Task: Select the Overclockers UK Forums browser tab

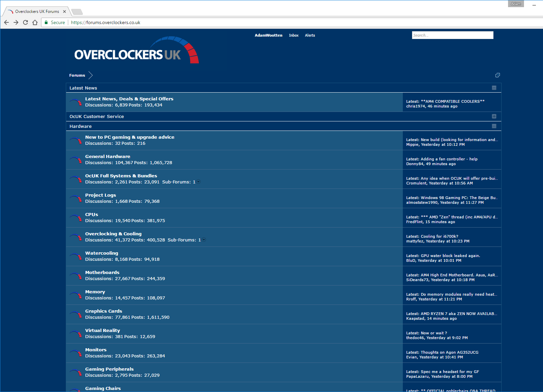Action: (37, 12)
